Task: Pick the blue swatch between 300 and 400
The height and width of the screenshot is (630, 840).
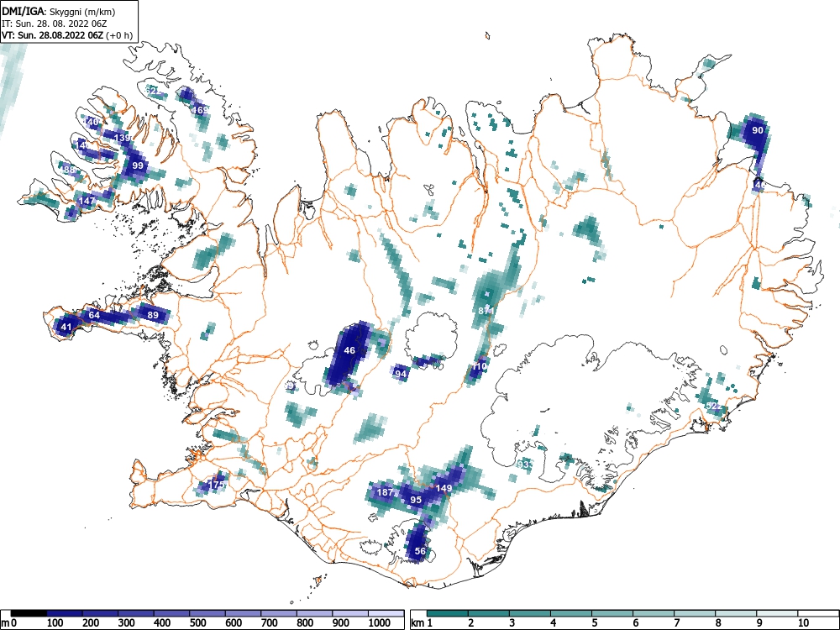Action: 135,613
